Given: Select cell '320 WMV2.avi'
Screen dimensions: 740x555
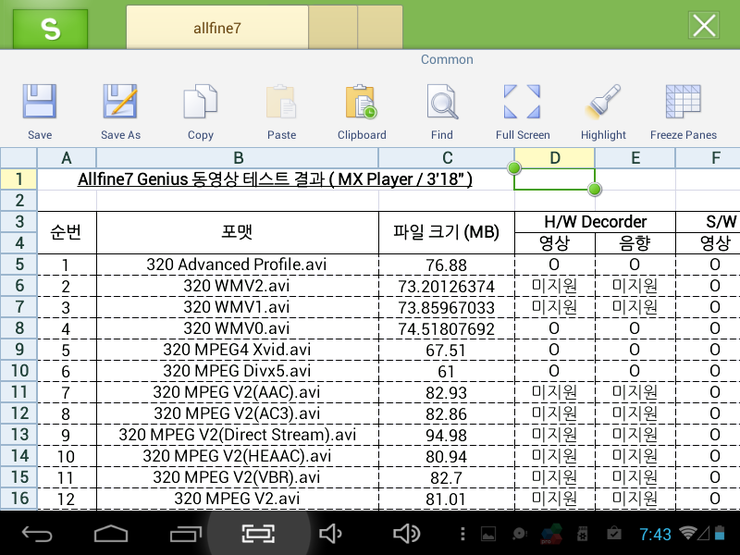Looking at the screenshot, I should point(237,286).
